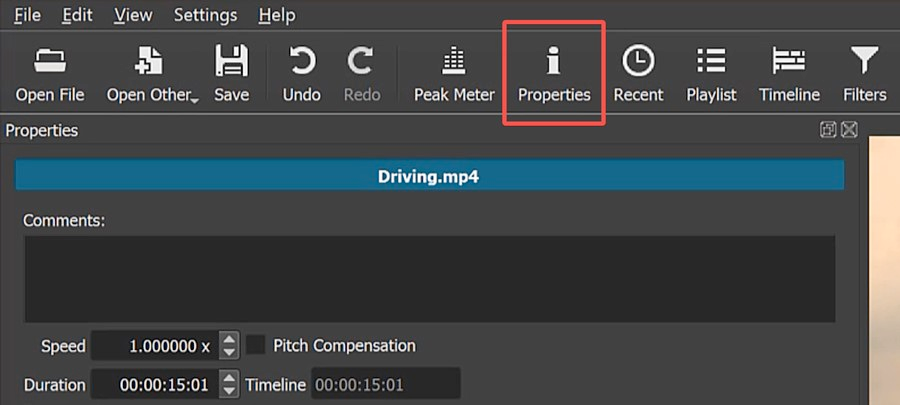Open the File menu
900x405 pixels.
27,15
